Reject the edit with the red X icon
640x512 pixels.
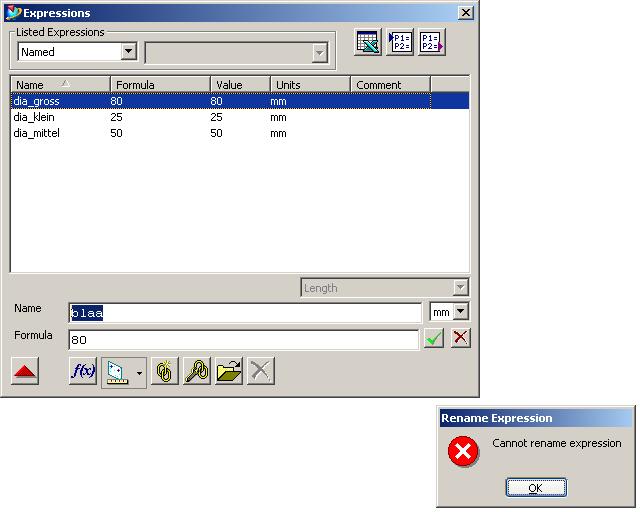461,338
